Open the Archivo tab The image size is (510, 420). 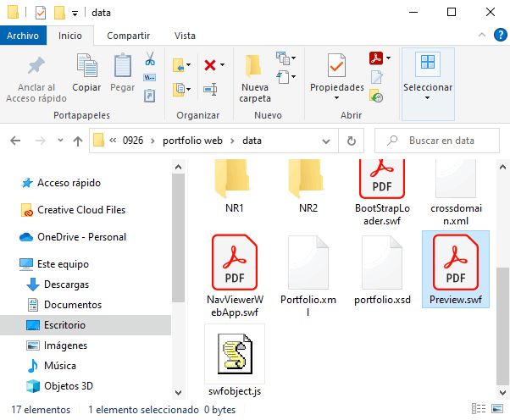point(23,36)
